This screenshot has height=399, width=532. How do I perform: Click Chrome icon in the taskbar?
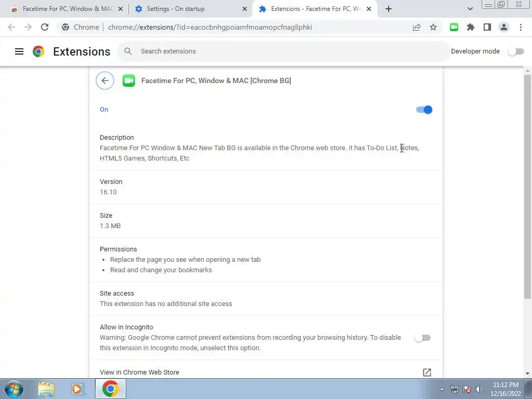point(111,389)
